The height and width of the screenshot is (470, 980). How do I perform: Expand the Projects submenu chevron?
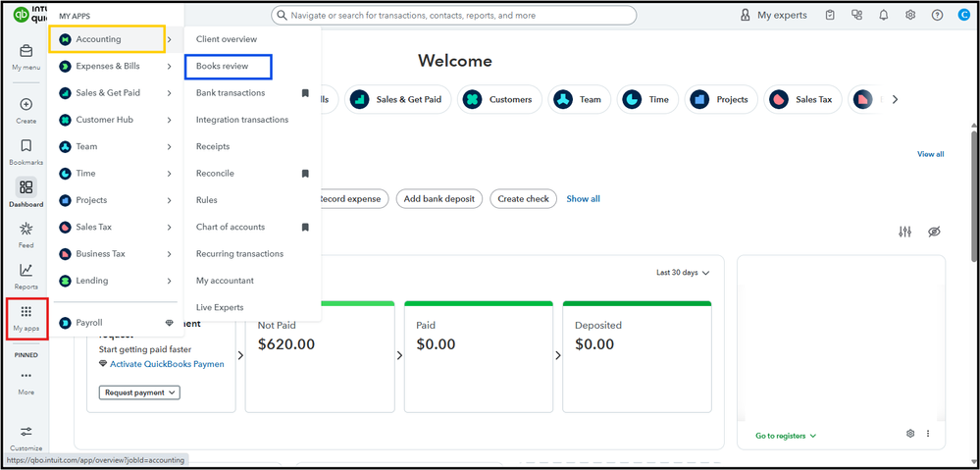pos(170,200)
